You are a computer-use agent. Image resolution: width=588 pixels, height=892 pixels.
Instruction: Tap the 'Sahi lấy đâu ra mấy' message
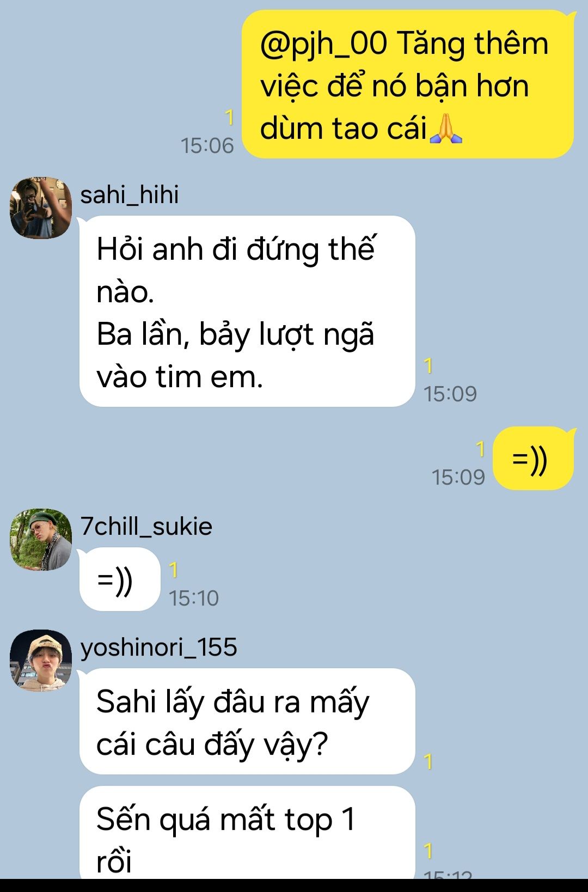[247, 722]
